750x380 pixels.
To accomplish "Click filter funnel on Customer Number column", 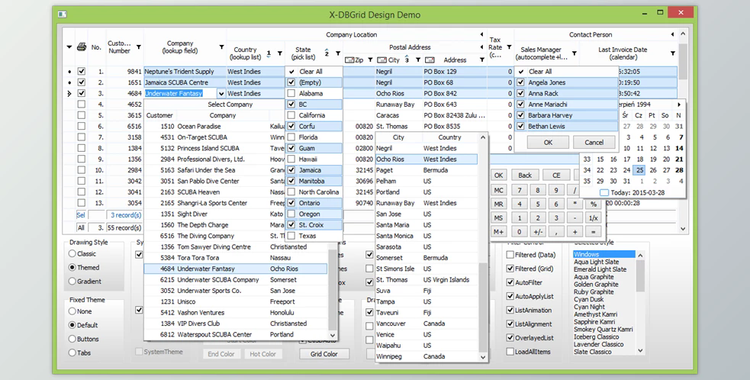I will point(139,47).
